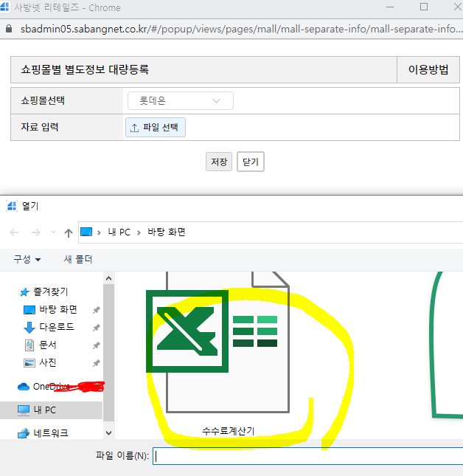Click the 저장 button
Viewport: 463px width, 476px height.
coord(219,162)
